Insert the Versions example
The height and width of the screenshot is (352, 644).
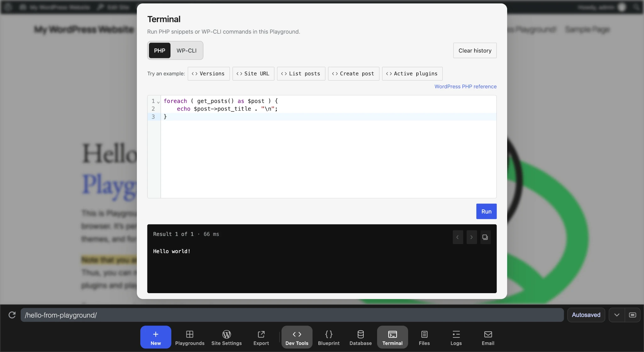208,73
